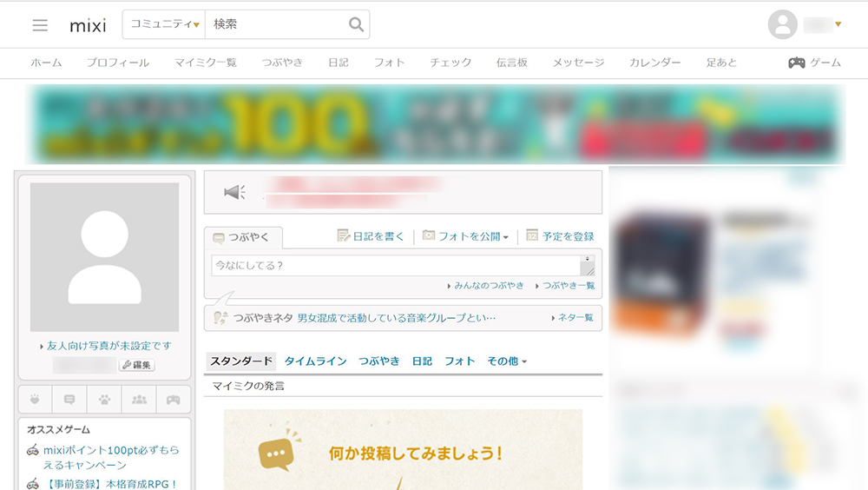This screenshot has height=490, width=868.
Task: Go to マイミク一覧 in the navigation bar
Action: [x=205, y=63]
